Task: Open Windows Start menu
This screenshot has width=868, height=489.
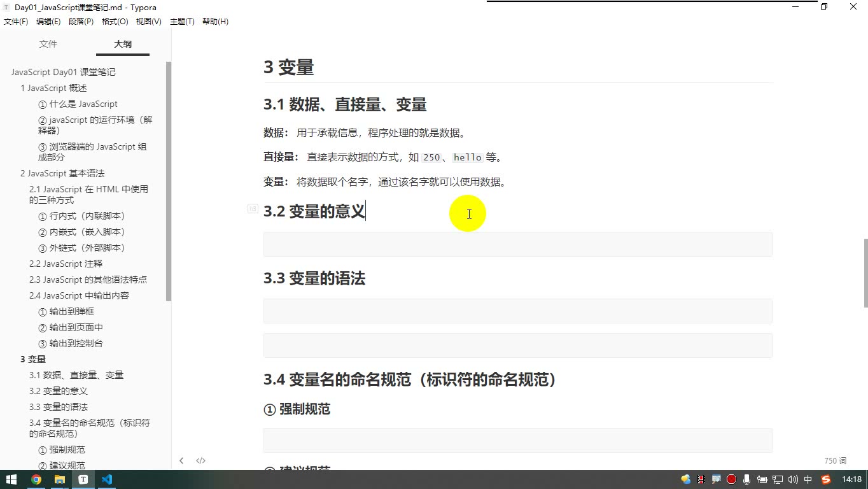Action: [x=11, y=479]
